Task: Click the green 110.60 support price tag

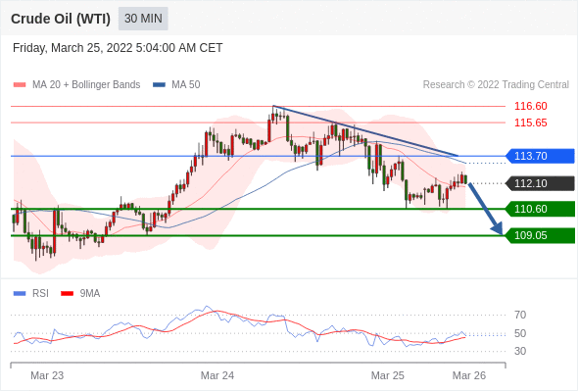Action: click(x=540, y=209)
